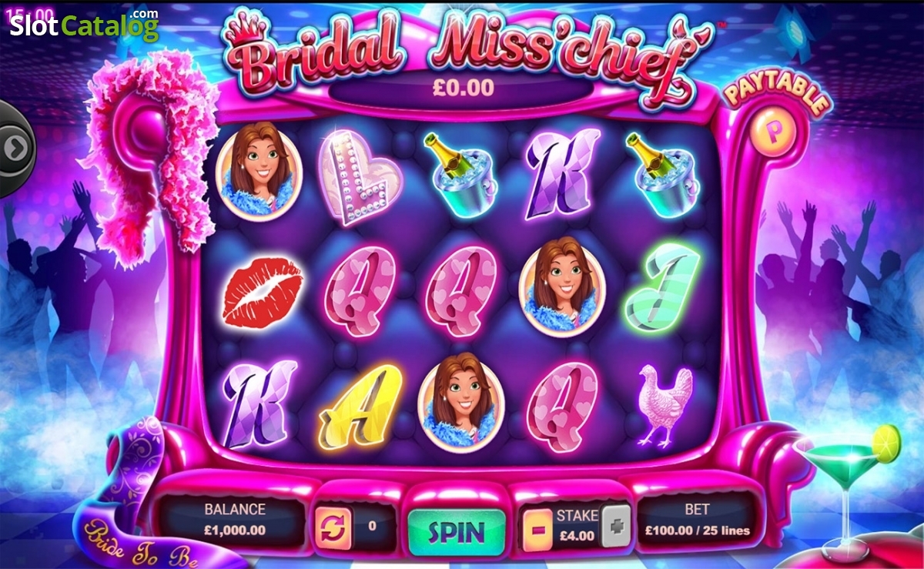Open the SlotCatalog.com logo link
Image resolution: width=924 pixels, height=569 pixels.
[x=84, y=25]
